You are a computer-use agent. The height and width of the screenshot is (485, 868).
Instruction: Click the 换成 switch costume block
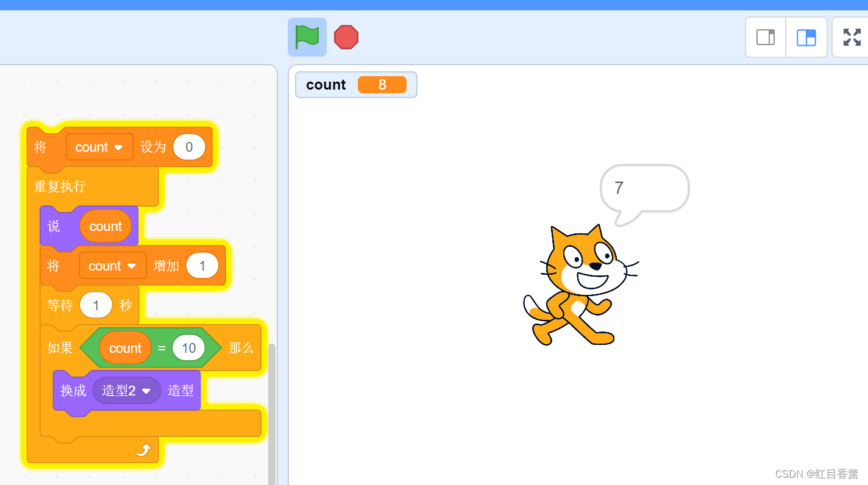(x=73, y=391)
